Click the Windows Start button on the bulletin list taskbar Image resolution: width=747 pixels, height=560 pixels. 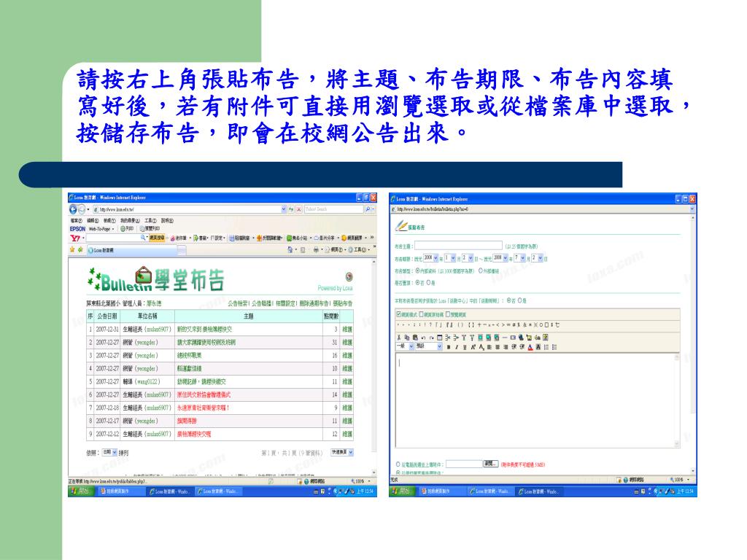pyautogui.click(x=80, y=491)
